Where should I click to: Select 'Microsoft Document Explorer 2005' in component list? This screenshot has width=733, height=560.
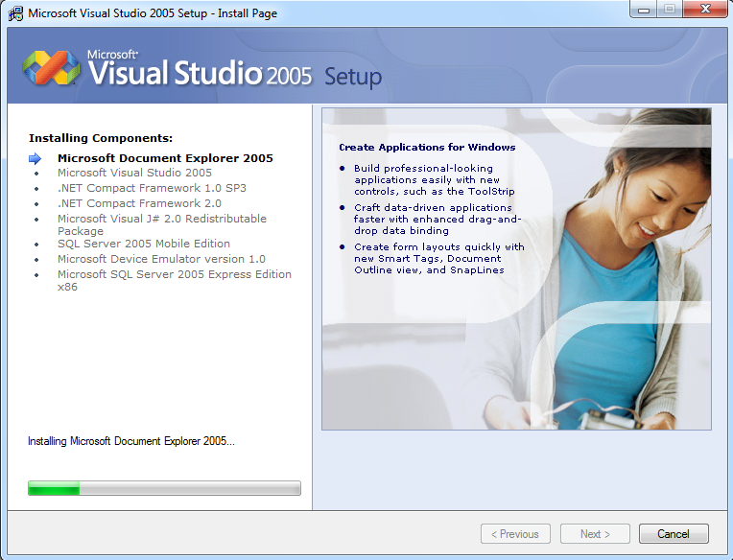point(165,158)
